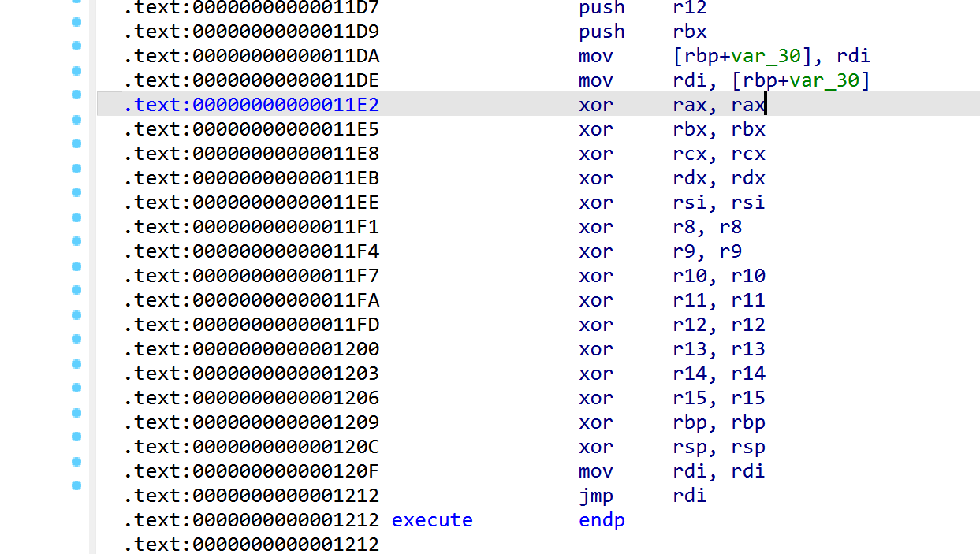This screenshot has height=554, width=980.
Task: Click address .text:0000000000001209
Action: click(252, 422)
